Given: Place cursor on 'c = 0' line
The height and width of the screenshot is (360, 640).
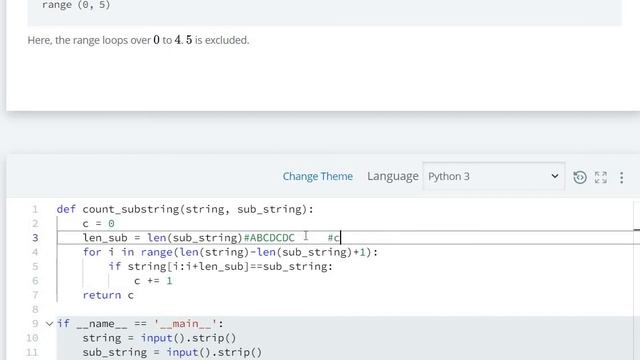Looking at the screenshot, I should 98,224.
